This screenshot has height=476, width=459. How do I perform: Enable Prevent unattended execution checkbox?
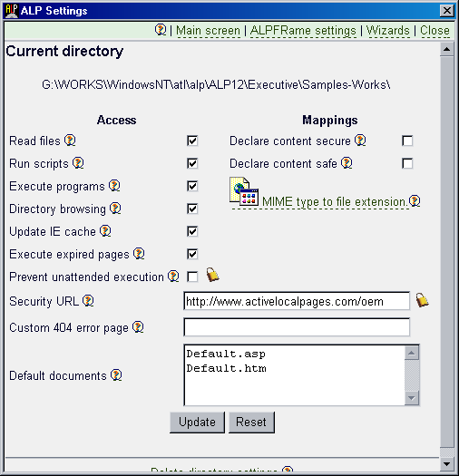(192, 277)
